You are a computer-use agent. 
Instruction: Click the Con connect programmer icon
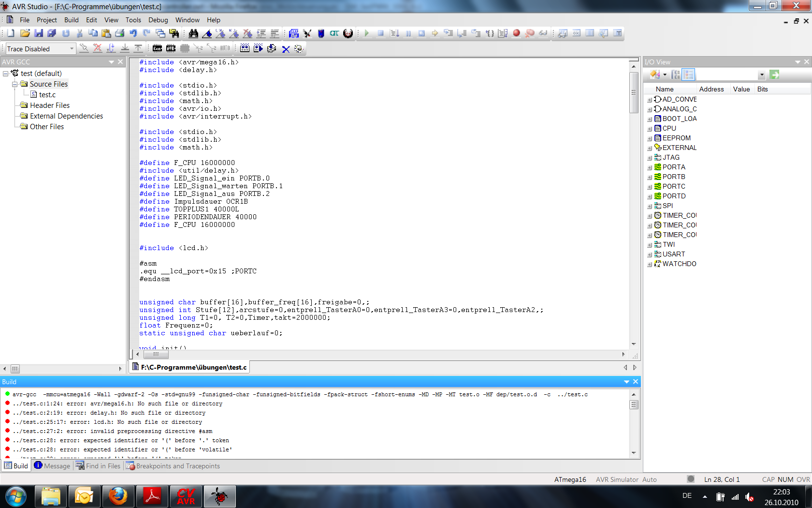[x=158, y=48]
